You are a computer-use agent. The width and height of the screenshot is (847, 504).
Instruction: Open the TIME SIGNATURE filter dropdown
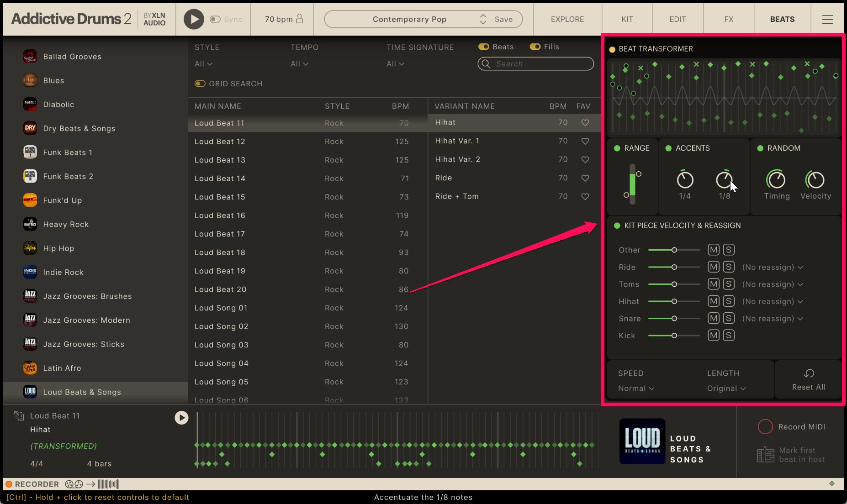pos(396,64)
